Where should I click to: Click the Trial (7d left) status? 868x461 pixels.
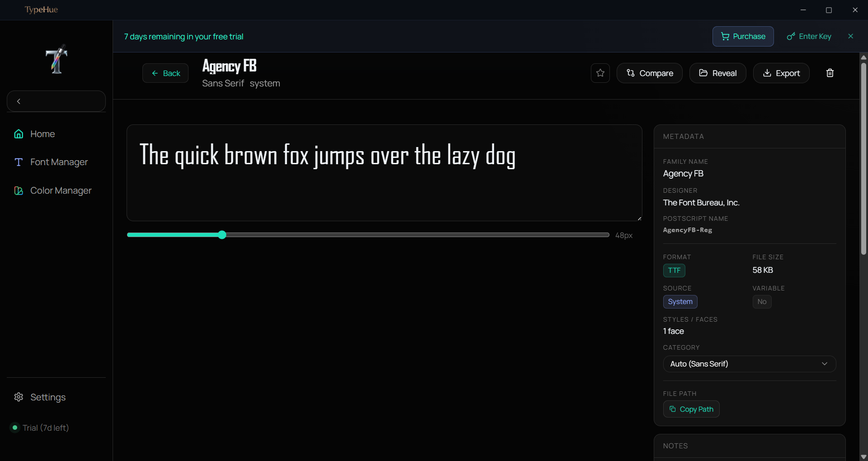coord(46,428)
